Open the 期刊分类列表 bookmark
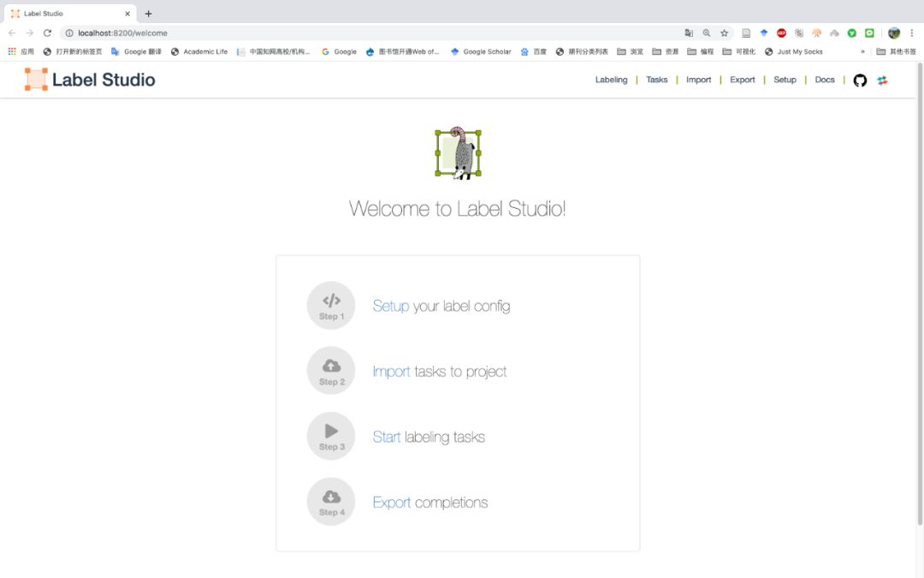 [582, 52]
